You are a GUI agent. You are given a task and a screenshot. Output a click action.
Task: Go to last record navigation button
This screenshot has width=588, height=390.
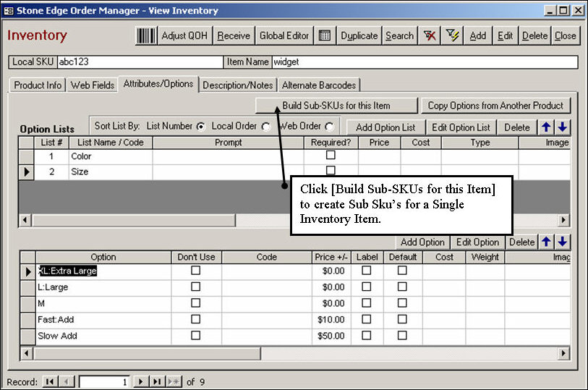pyautogui.click(x=157, y=382)
